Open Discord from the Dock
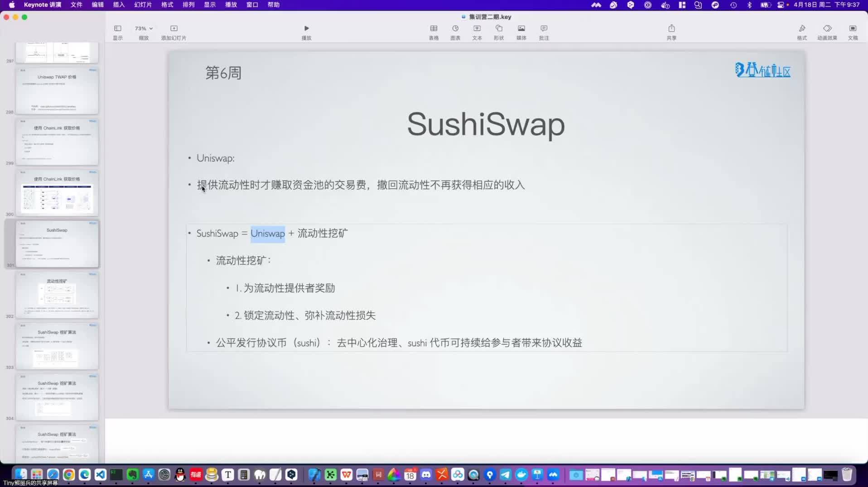The image size is (868, 487). pyautogui.click(x=426, y=474)
